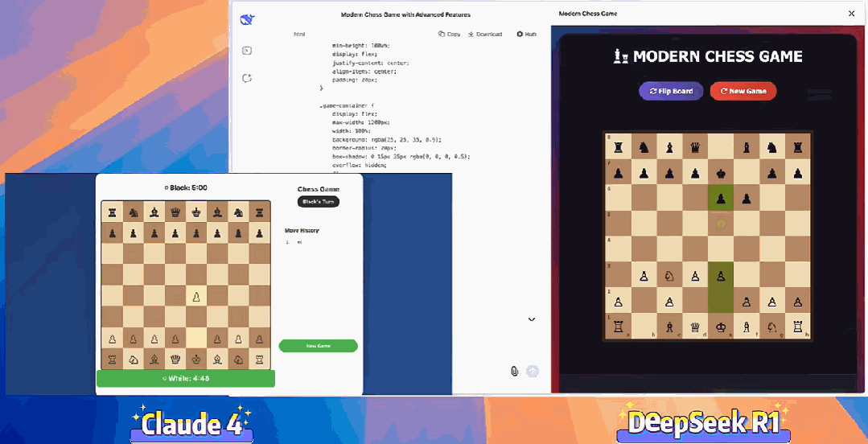Screen dimensions: 868x444
Task: Start a new chat via the DeepSeek sidebar icon
Action: [x=247, y=78]
